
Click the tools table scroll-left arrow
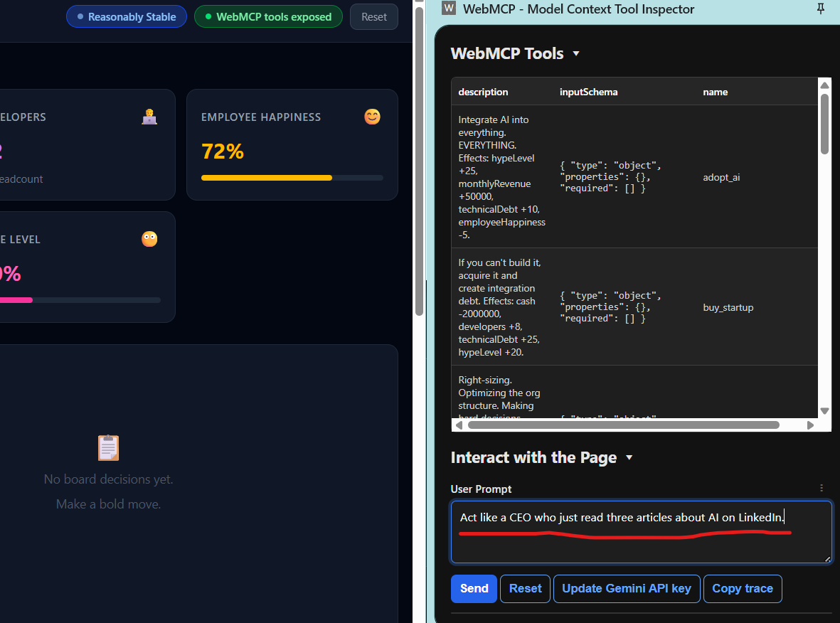[x=459, y=425]
